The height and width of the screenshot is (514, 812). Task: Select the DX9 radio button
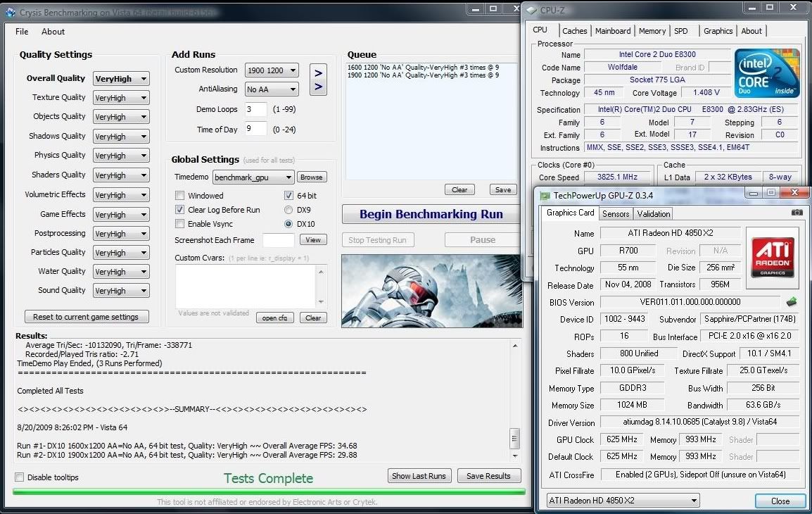tap(288, 210)
